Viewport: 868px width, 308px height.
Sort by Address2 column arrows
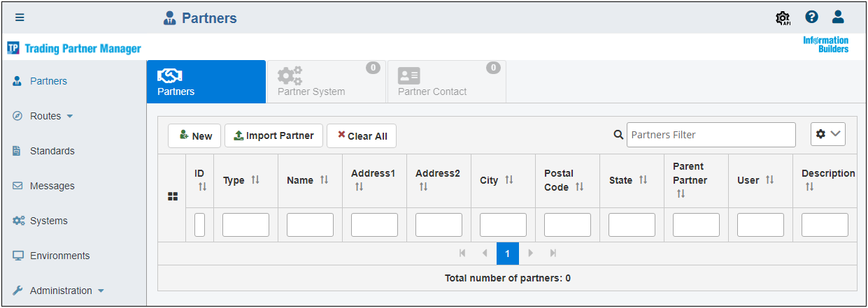click(424, 186)
